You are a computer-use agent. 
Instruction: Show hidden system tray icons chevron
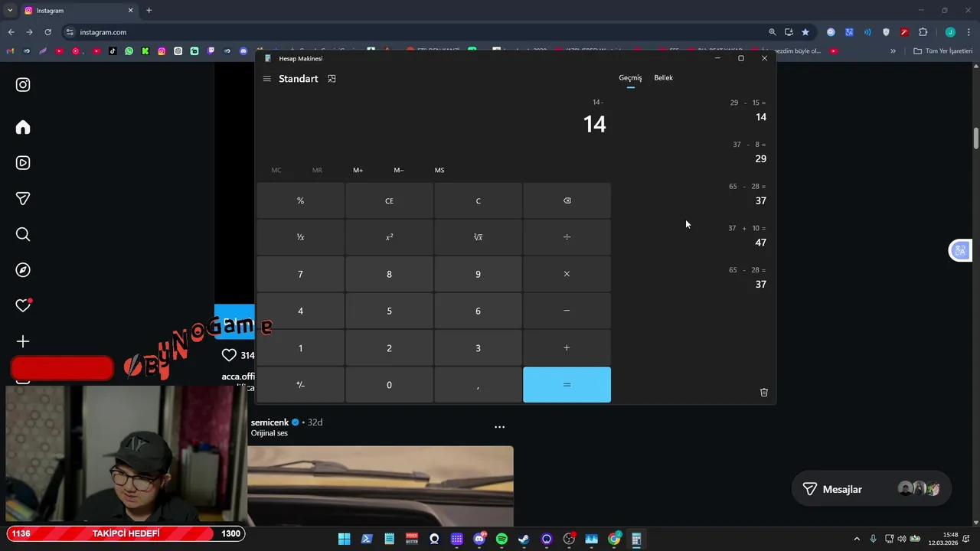pyautogui.click(x=857, y=539)
